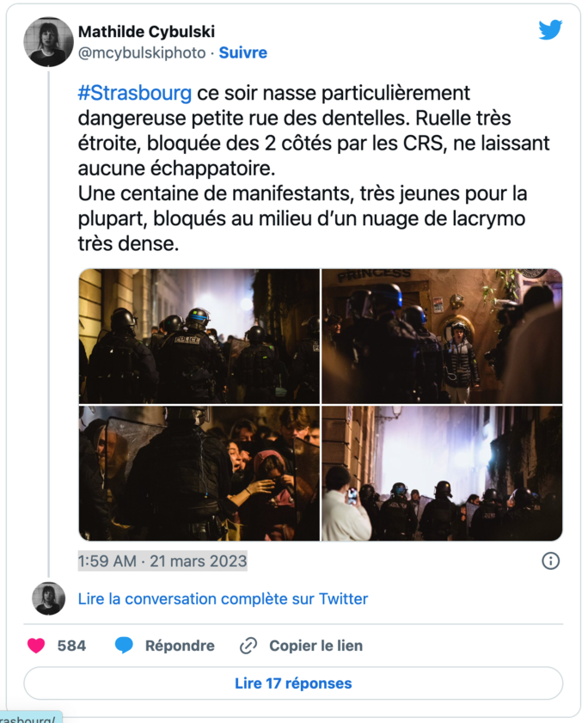Image resolution: width=588 pixels, height=723 pixels.
Task: Click the reply speech bubble icon
Action: 125,646
